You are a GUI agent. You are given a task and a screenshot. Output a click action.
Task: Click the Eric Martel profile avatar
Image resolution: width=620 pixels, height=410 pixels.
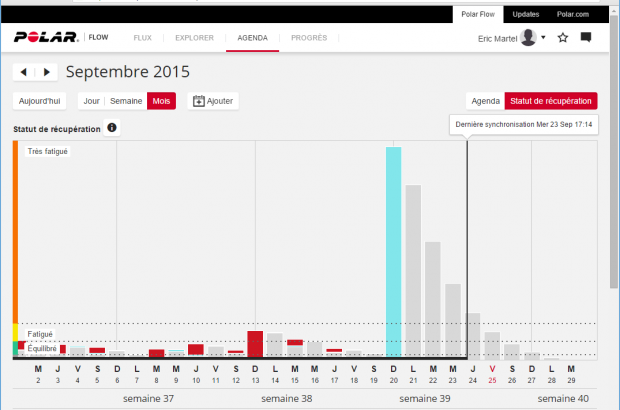point(528,38)
